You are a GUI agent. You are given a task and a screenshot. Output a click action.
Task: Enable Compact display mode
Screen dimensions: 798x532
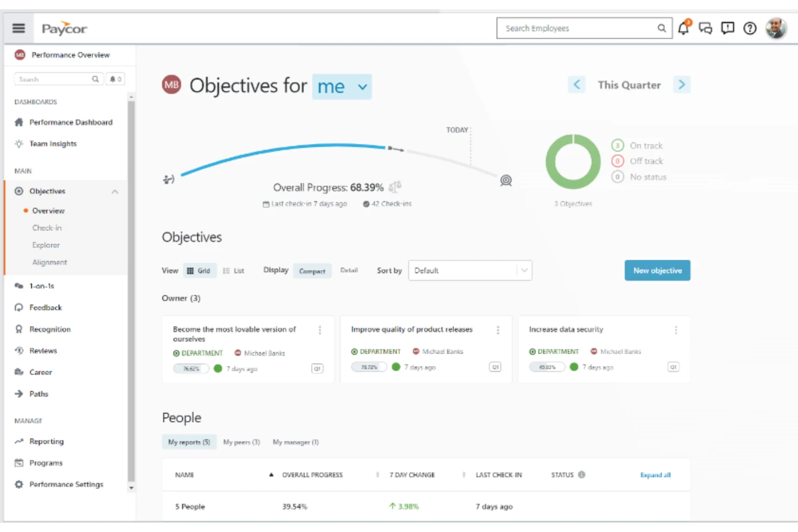tap(312, 271)
